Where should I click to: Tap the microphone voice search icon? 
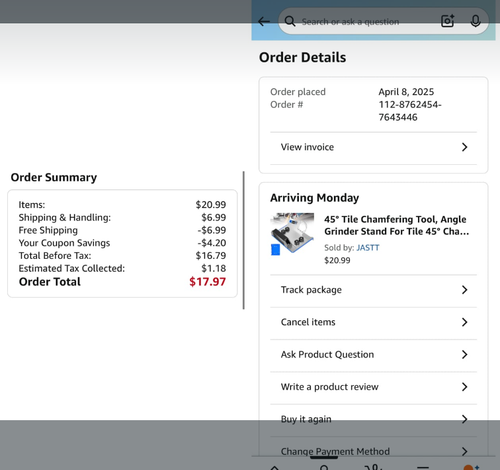pyautogui.click(x=475, y=21)
